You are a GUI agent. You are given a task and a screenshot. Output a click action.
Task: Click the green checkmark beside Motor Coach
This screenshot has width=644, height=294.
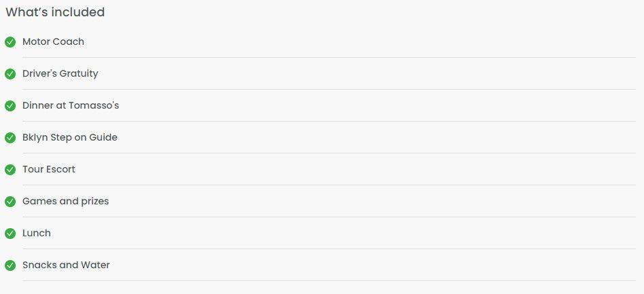click(x=10, y=42)
